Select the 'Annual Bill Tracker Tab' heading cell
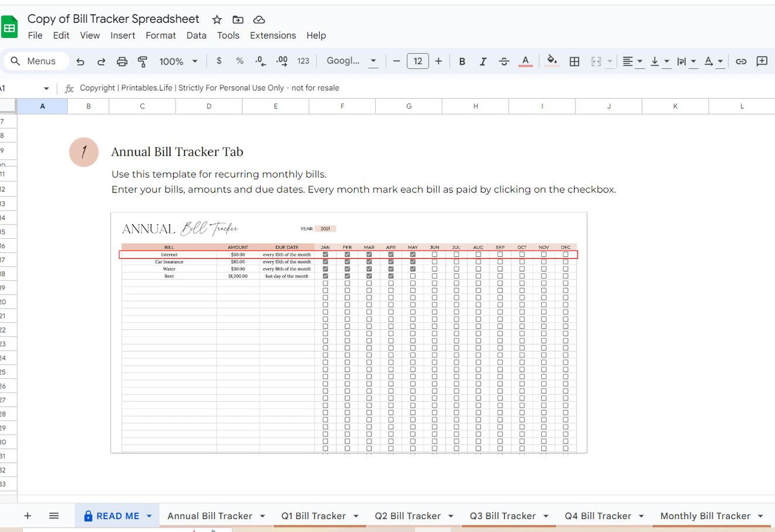 click(177, 152)
